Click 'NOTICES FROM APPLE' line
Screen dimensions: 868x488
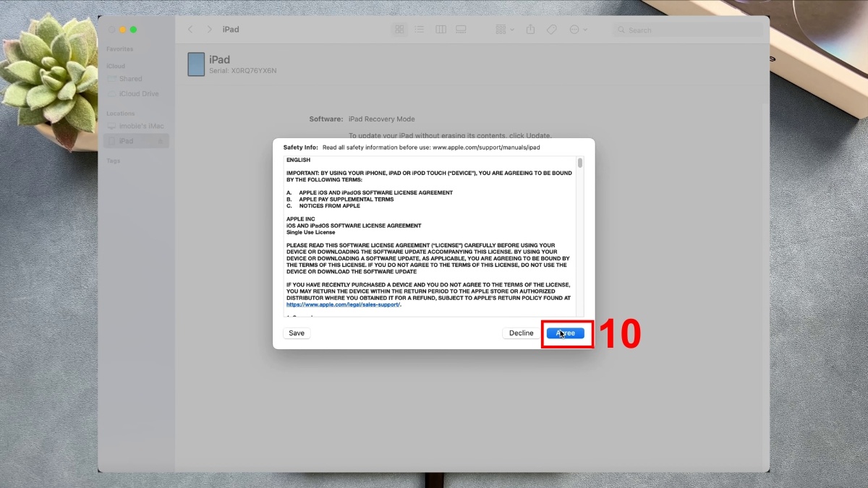329,206
